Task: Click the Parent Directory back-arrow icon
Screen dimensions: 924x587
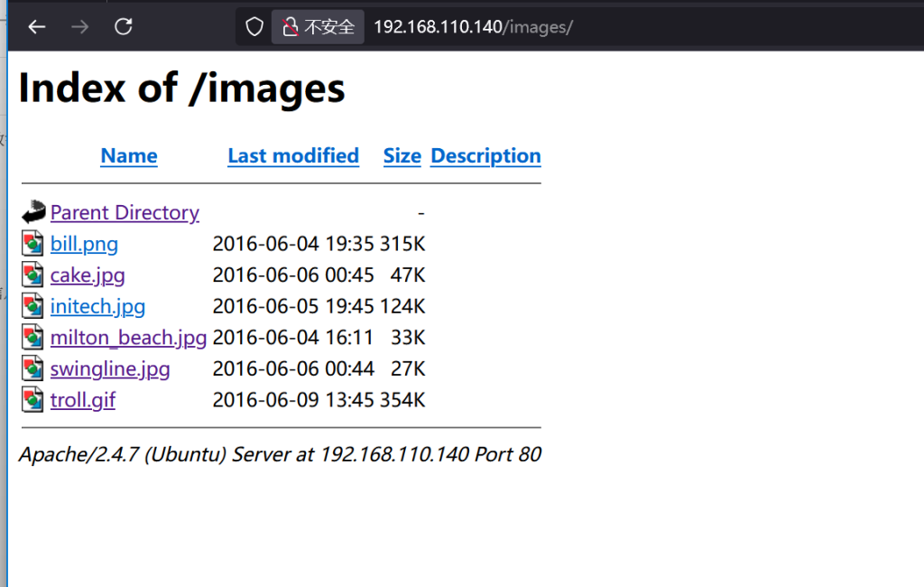Action: (33, 213)
